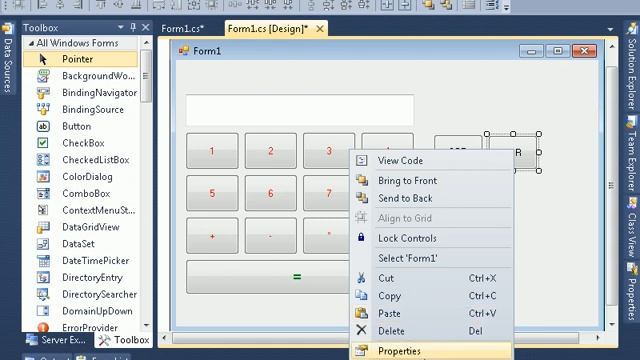Pick the DateTimePicker control
The image size is (640, 360).
tap(80, 260)
